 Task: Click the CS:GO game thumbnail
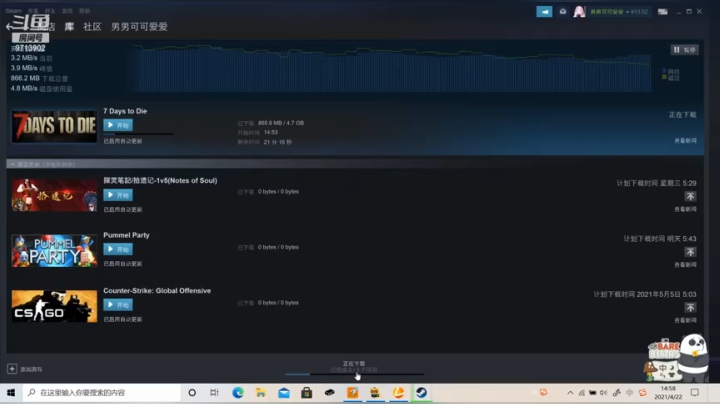point(54,306)
